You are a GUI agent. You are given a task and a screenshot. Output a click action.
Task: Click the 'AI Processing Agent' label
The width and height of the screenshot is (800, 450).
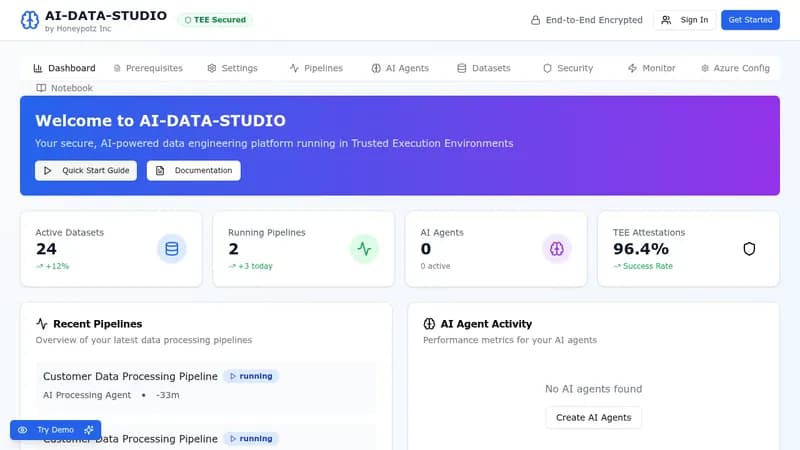[87, 395]
